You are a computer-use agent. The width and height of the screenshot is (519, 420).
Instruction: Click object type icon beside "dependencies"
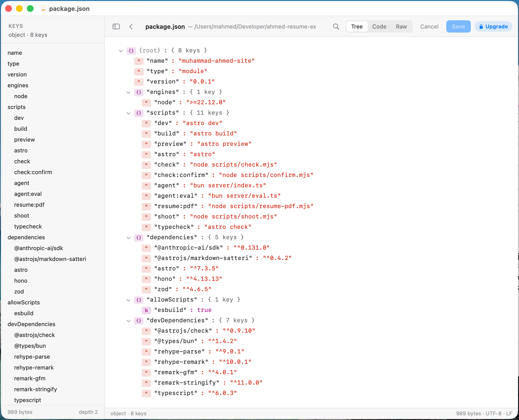(139, 238)
